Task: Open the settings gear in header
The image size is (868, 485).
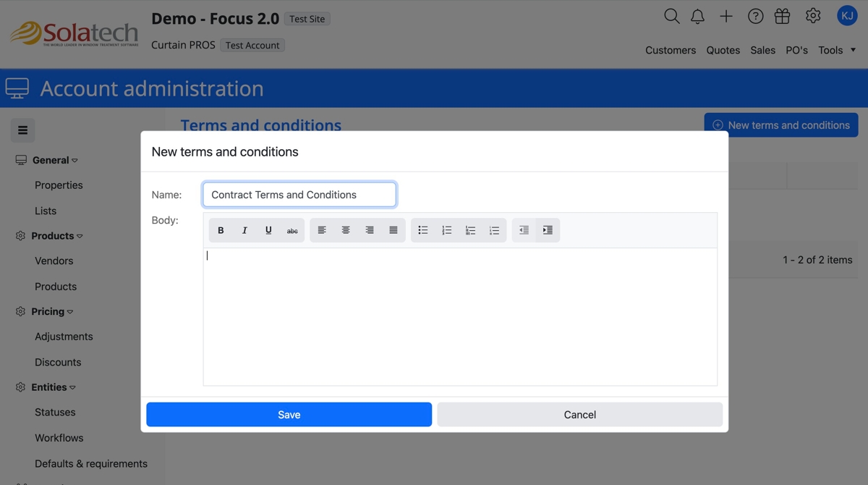Action: [813, 16]
